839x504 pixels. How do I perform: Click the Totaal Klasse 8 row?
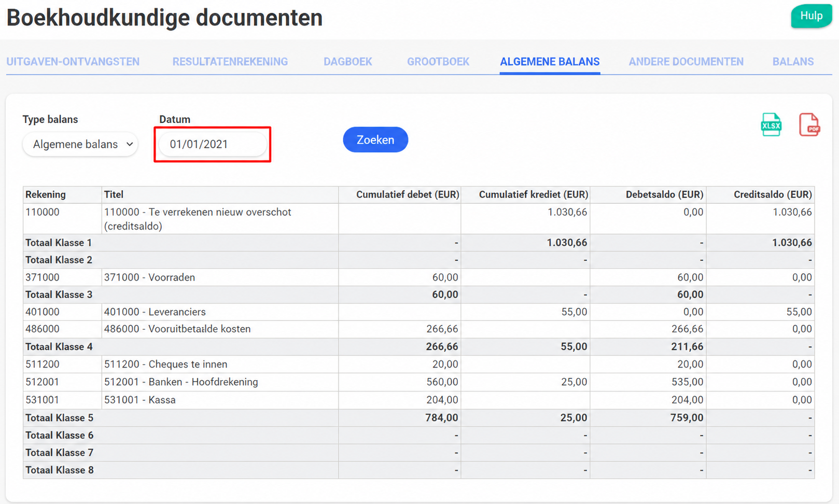418,470
